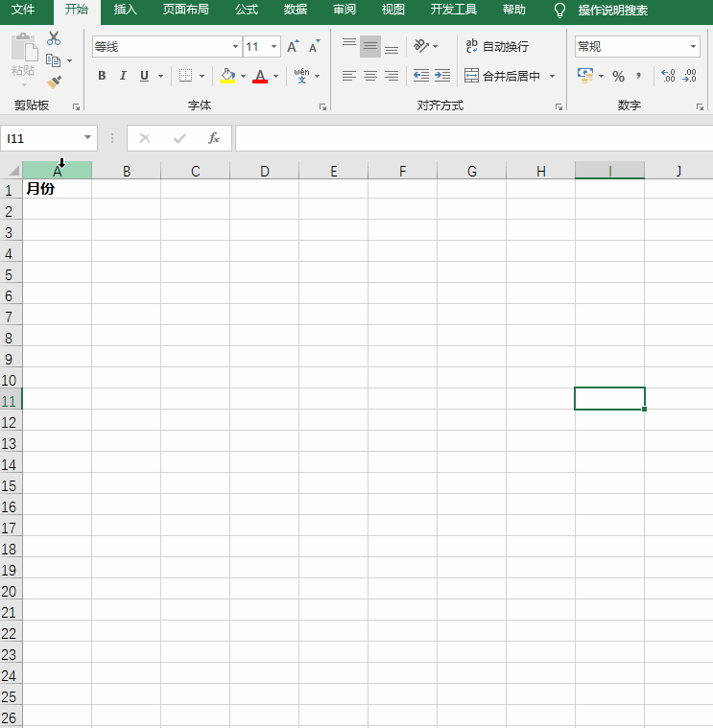Screen dimensions: 713x728
Task: Click the cancel X in formula bar
Action: [x=145, y=138]
